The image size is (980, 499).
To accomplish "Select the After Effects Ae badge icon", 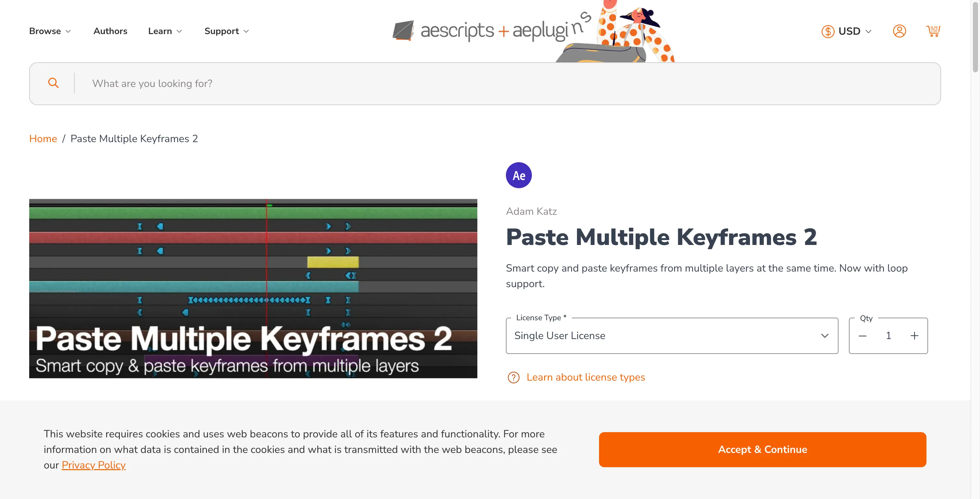I will [x=518, y=175].
